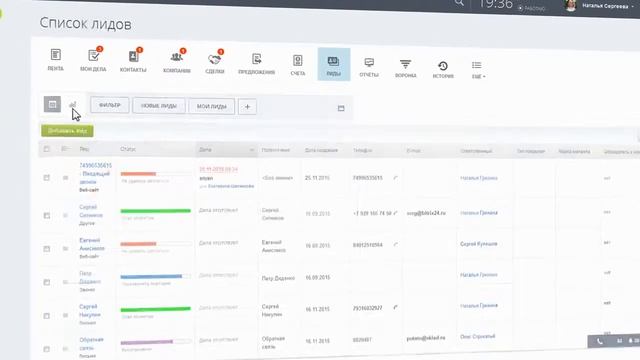The width and height of the screenshot is (640, 360).
Task: Sort by the Дата column dropdown arrow
Action: (x=251, y=150)
